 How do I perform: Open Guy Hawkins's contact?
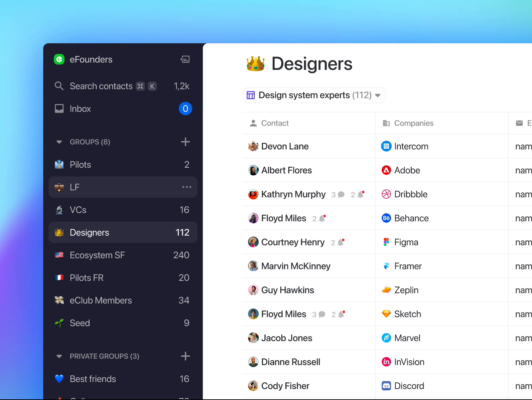288,290
